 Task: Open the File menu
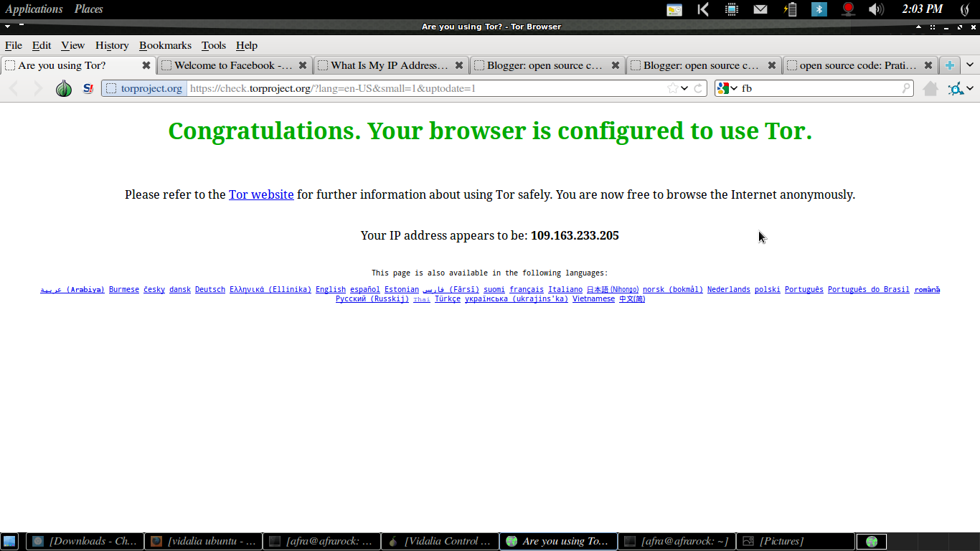[x=14, y=45]
